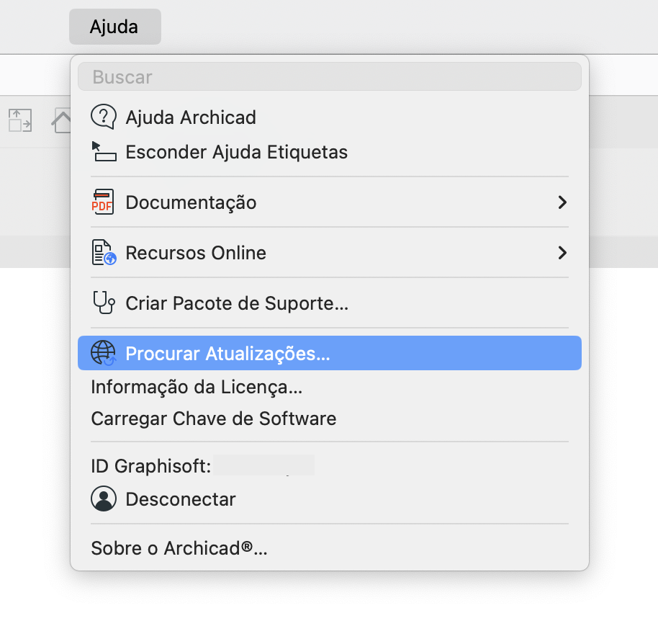Select the fit-to-window toolbar icon
Image resolution: width=658 pixels, height=644 pixels.
(x=19, y=120)
